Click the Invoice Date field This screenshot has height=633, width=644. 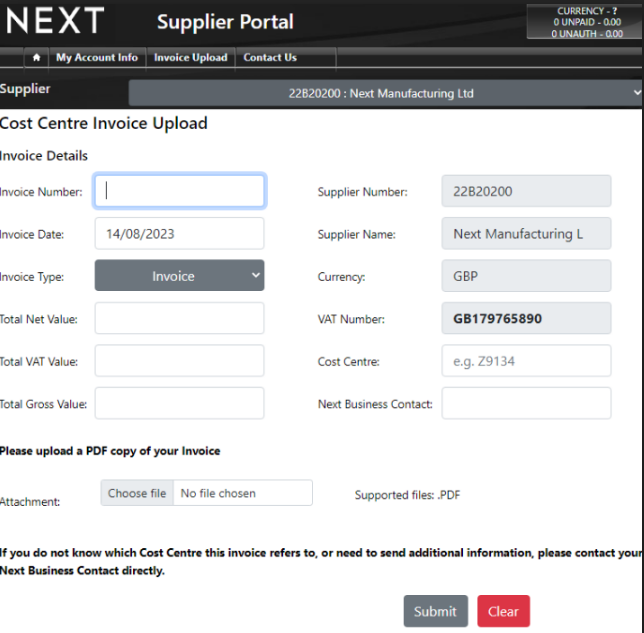(x=180, y=234)
